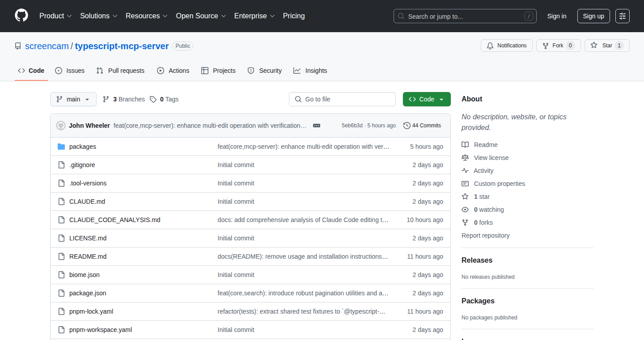Expand the Enterprise menu
The height and width of the screenshot is (340, 644).
coord(254,16)
